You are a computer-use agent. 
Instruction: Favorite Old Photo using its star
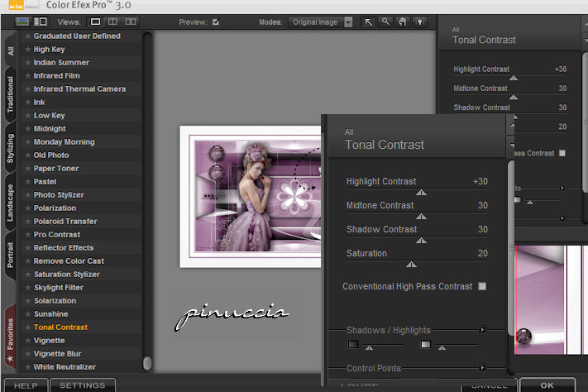pyautogui.click(x=28, y=155)
